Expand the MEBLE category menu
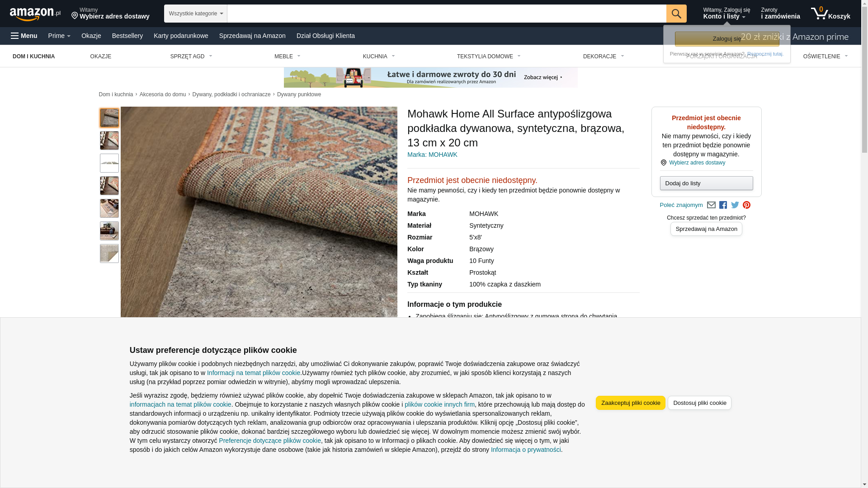Image resolution: width=868 pixels, height=488 pixels. click(x=288, y=56)
